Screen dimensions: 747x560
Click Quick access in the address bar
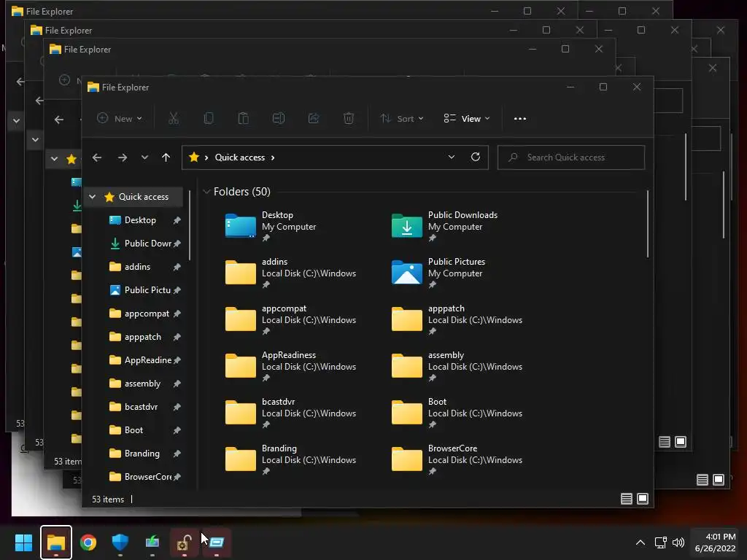pos(239,157)
